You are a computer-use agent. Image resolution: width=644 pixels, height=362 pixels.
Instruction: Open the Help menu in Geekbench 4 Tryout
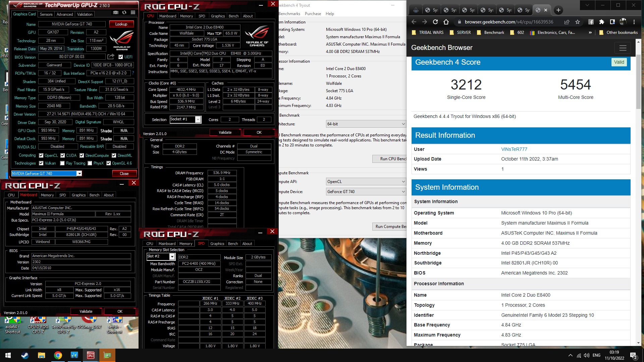point(330,14)
